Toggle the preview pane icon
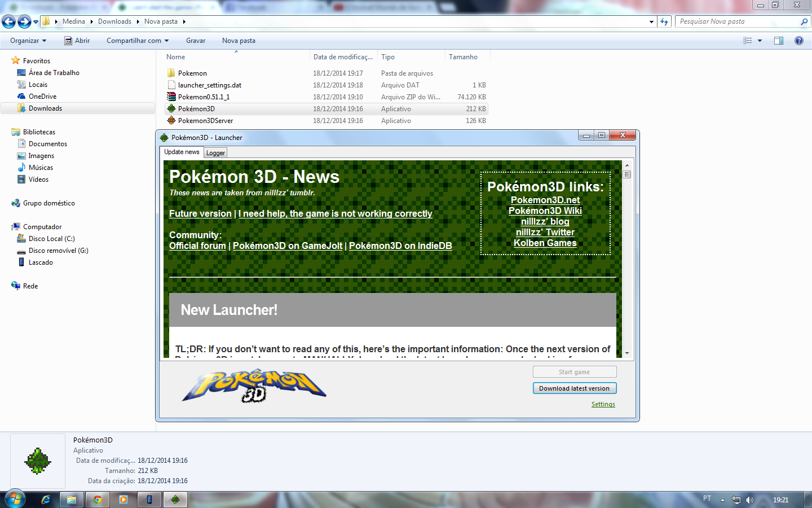Screen dimensions: 812x508 click(x=779, y=41)
